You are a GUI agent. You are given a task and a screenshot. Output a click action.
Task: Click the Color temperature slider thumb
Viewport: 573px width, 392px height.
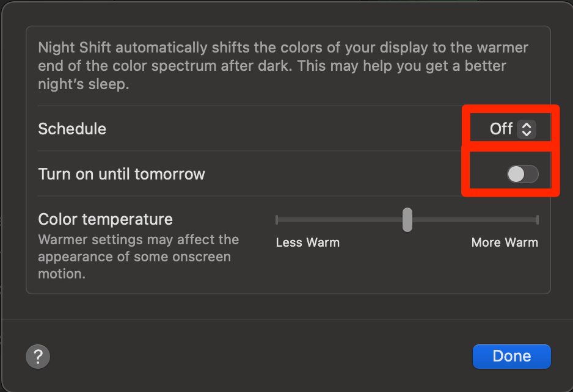407,220
